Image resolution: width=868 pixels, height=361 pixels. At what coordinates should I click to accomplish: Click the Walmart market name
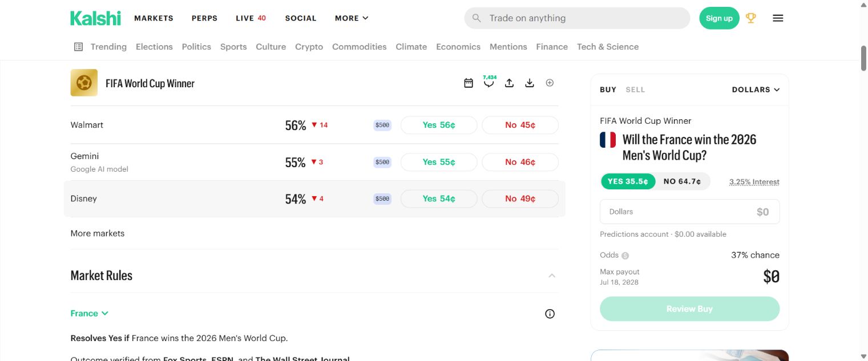click(x=87, y=125)
